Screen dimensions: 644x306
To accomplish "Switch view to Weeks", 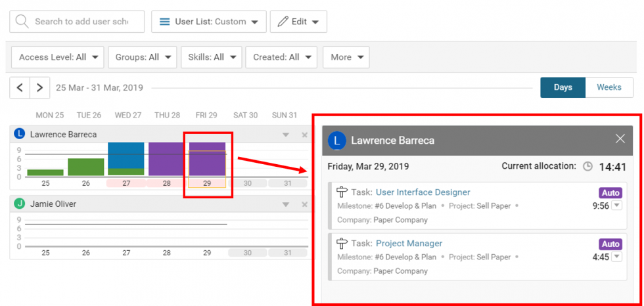I will (609, 87).
